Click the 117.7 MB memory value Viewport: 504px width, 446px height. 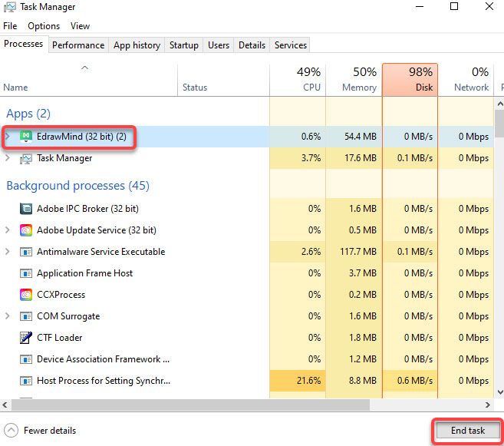[x=358, y=252]
